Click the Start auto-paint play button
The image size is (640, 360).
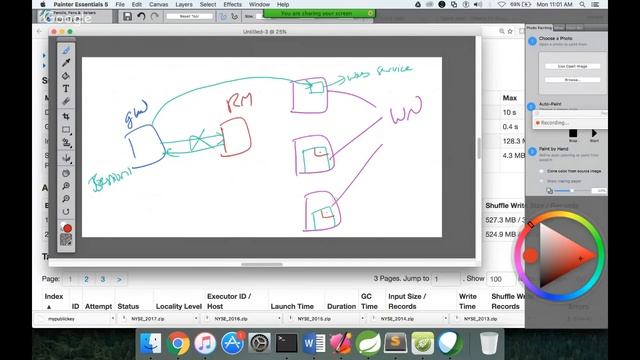coord(594,133)
